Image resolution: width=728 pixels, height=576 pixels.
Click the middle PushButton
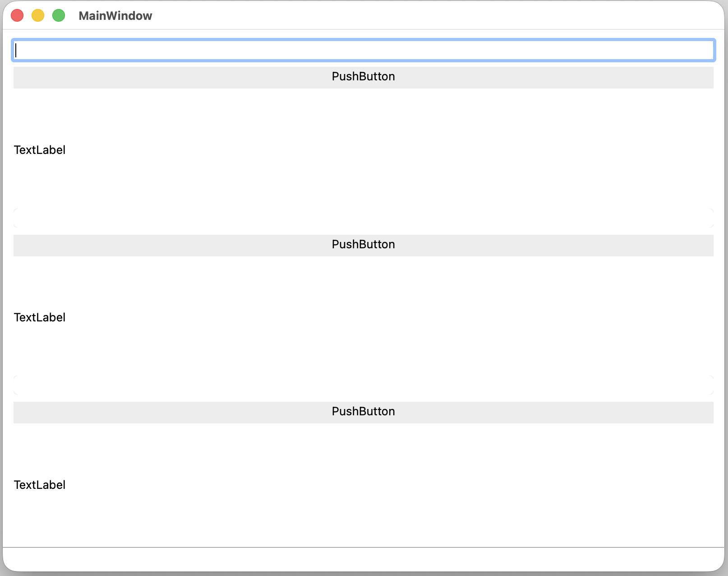point(363,245)
